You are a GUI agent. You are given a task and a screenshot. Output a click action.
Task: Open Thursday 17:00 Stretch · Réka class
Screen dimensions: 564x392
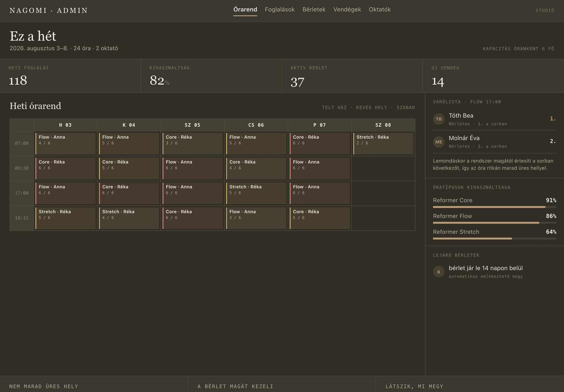[x=256, y=193]
